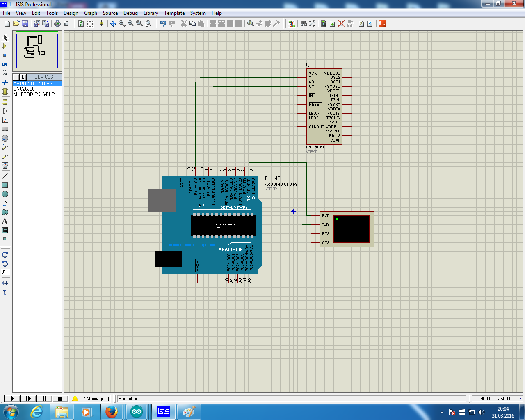Click the Search and Tag binoculars icon

tap(304, 23)
